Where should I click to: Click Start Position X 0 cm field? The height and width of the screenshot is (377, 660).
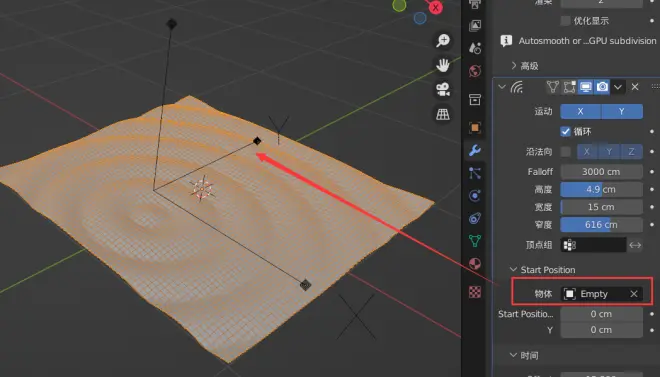pyautogui.click(x=601, y=314)
